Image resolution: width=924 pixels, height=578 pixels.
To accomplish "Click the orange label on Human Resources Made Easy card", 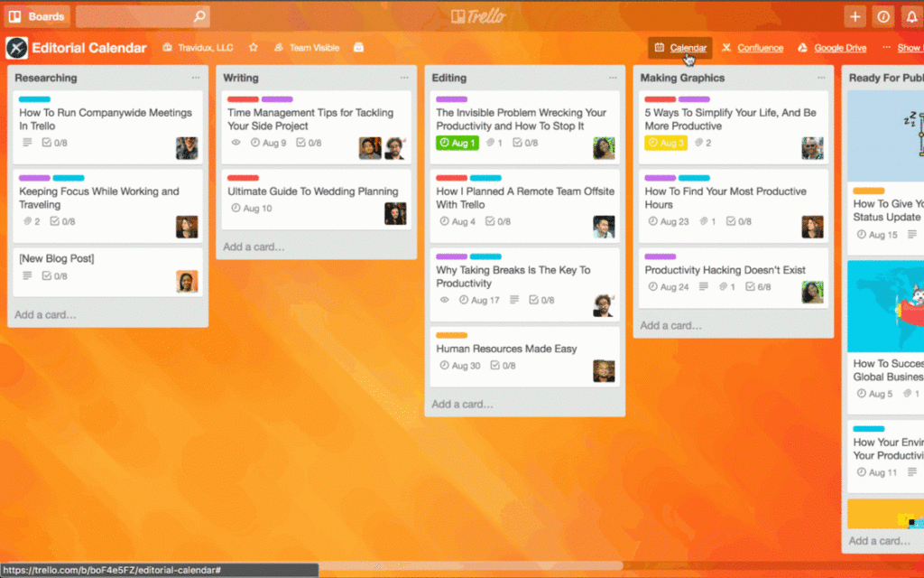I will (452, 335).
